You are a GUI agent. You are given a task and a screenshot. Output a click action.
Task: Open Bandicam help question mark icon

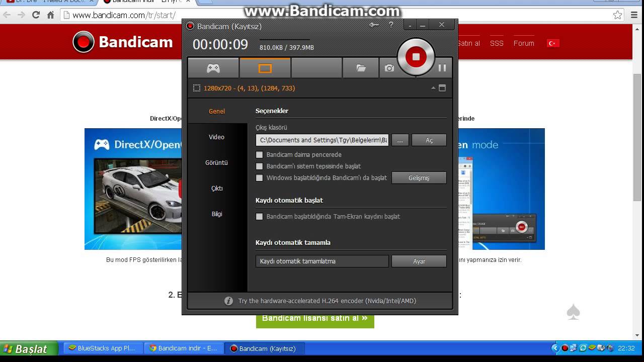tap(391, 25)
